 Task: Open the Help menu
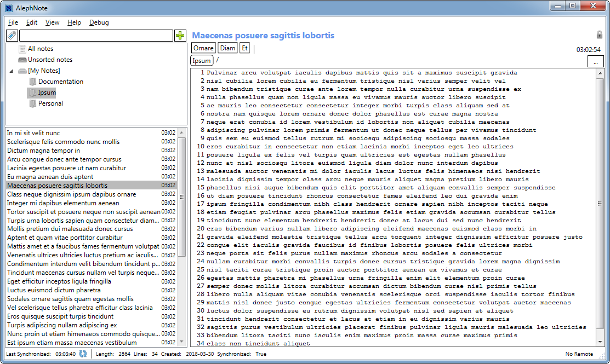point(74,22)
